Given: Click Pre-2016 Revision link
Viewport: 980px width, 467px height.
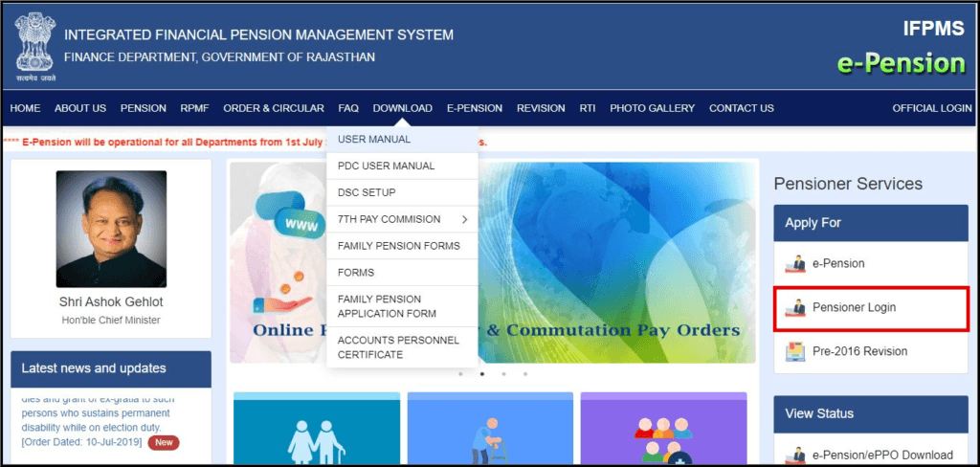Looking at the screenshot, I should pyautogui.click(x=859, y=351).
